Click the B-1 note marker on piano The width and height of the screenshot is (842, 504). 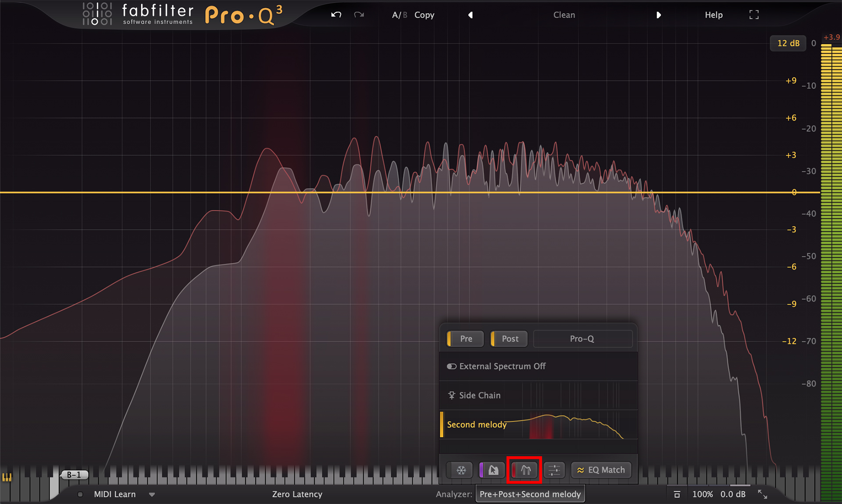74,475
